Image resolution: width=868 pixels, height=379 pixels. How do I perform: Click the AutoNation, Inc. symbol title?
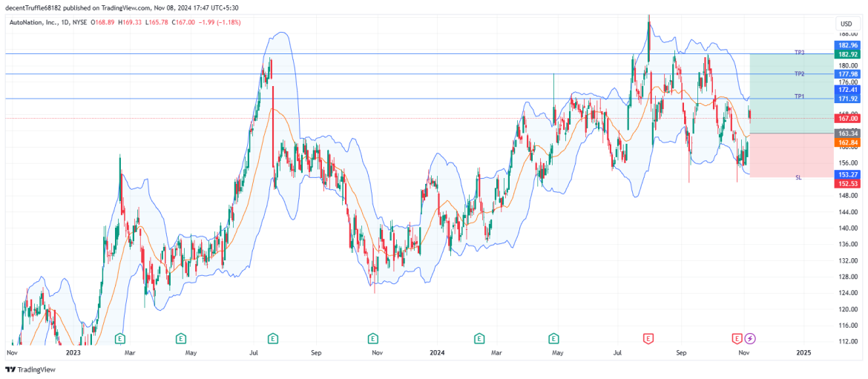(x=34, y=22)
